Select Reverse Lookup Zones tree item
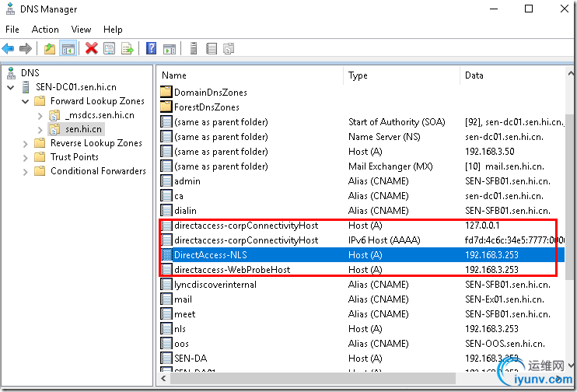577x392 pixels. 96,143
